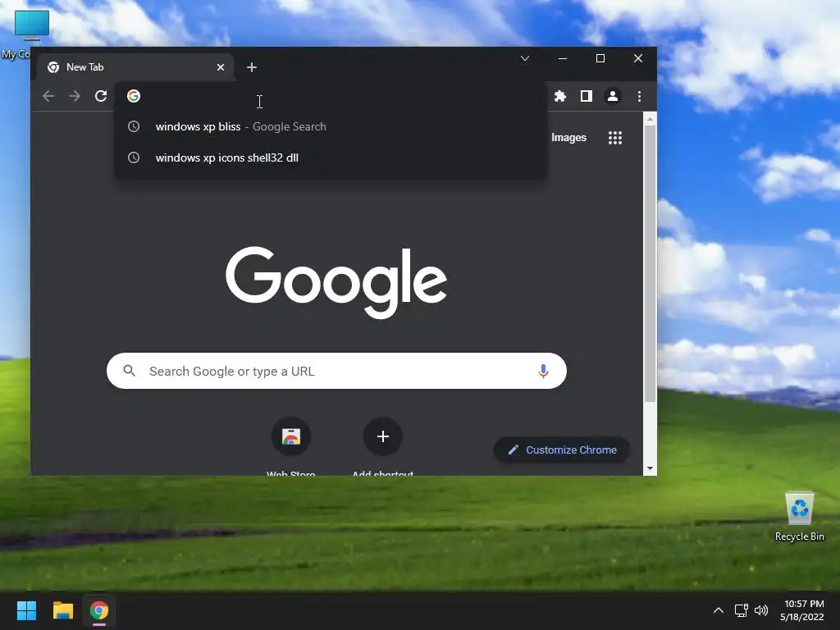Start voice search with microphone icon

[x=543, y=371]
